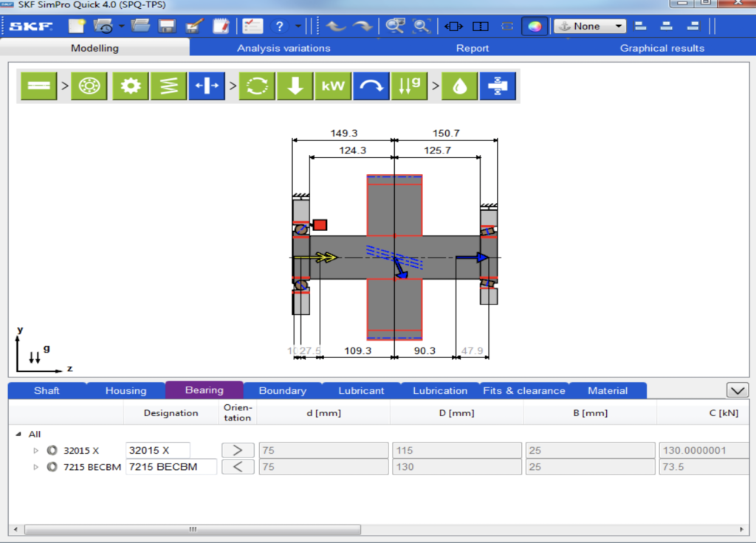Click the green bearing step icon

[89, 86]
